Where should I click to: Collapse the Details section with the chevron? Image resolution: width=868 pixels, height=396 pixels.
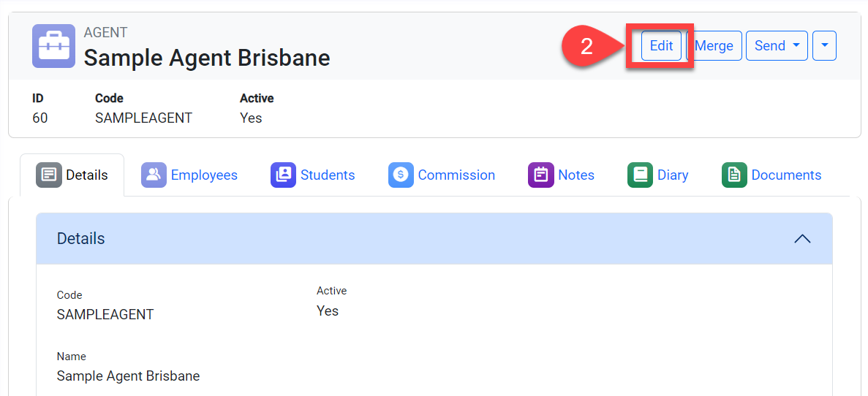(x=802, y=238)
